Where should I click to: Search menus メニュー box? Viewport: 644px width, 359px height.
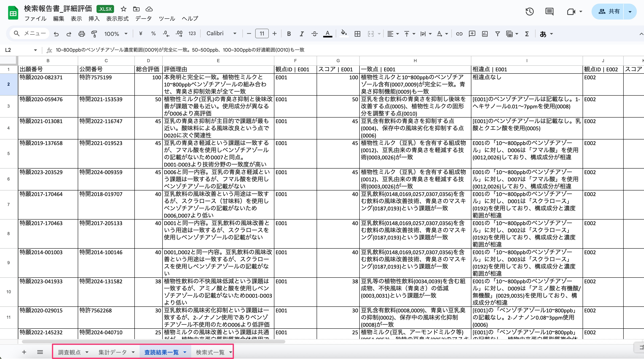point(30,33)
